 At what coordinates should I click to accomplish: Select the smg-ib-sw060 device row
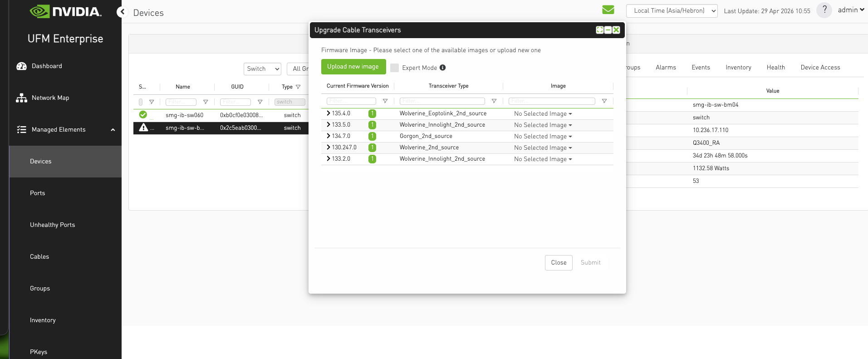tap(221, 115)
